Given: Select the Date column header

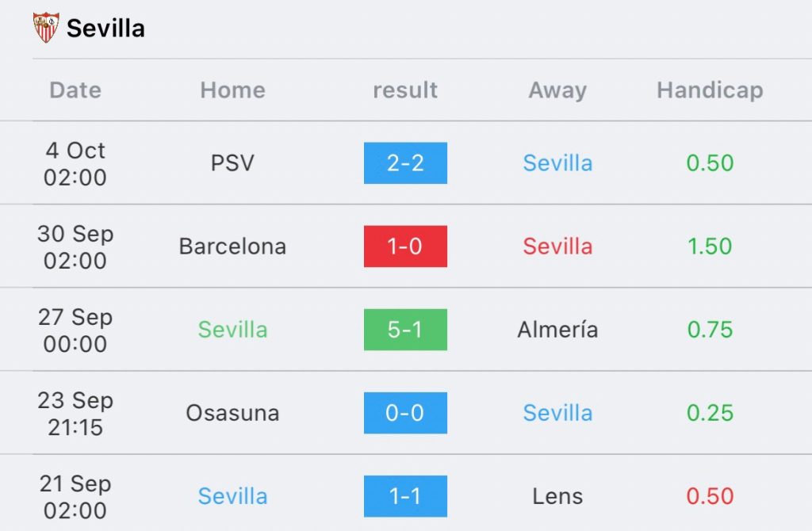Looking at the screenshot, I should pyautogui.click(x=75, y=90).
